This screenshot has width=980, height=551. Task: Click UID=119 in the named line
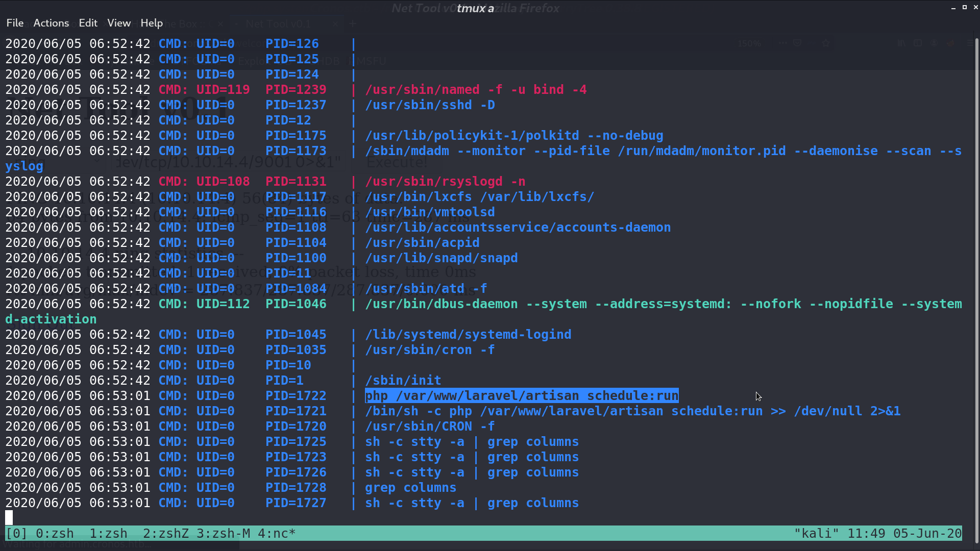click(223, 90)
